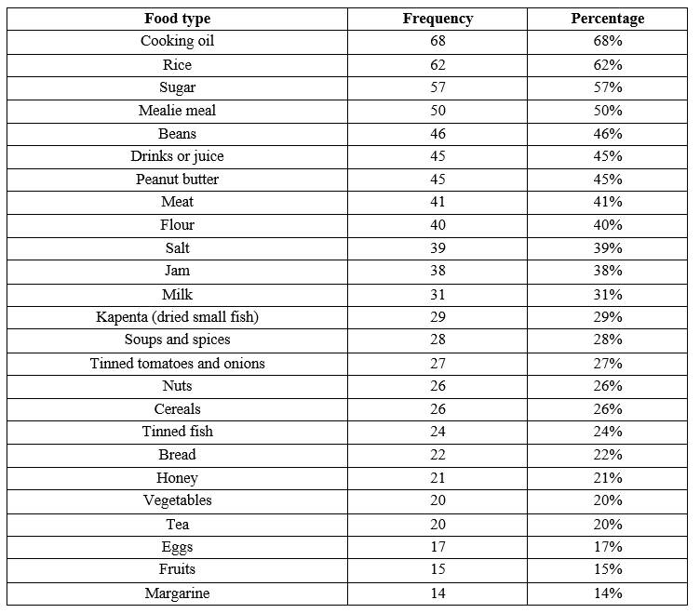
Task: Select frequency value 68 for Cooking oil
Action: [437, 42]
